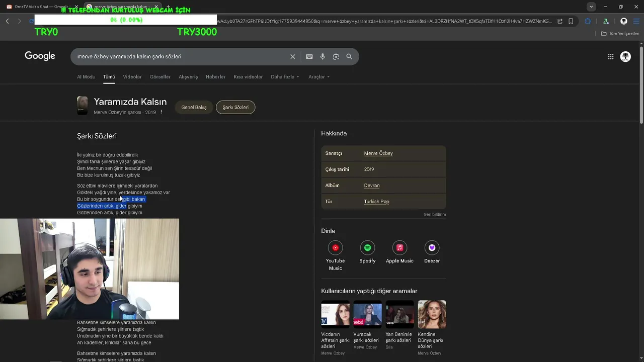
Task: Open the browser profile avatar
Action: [x=624, y=21]
